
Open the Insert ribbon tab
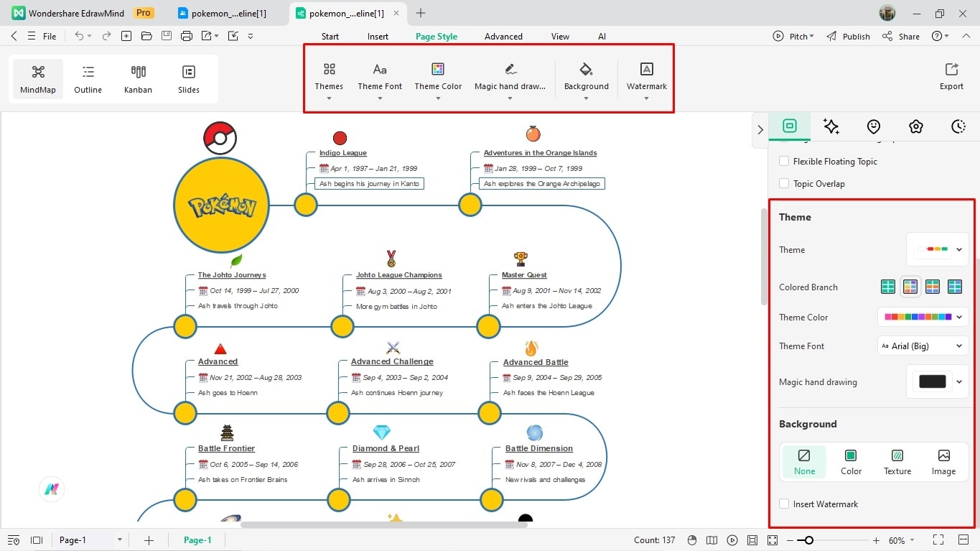point(378,37)
